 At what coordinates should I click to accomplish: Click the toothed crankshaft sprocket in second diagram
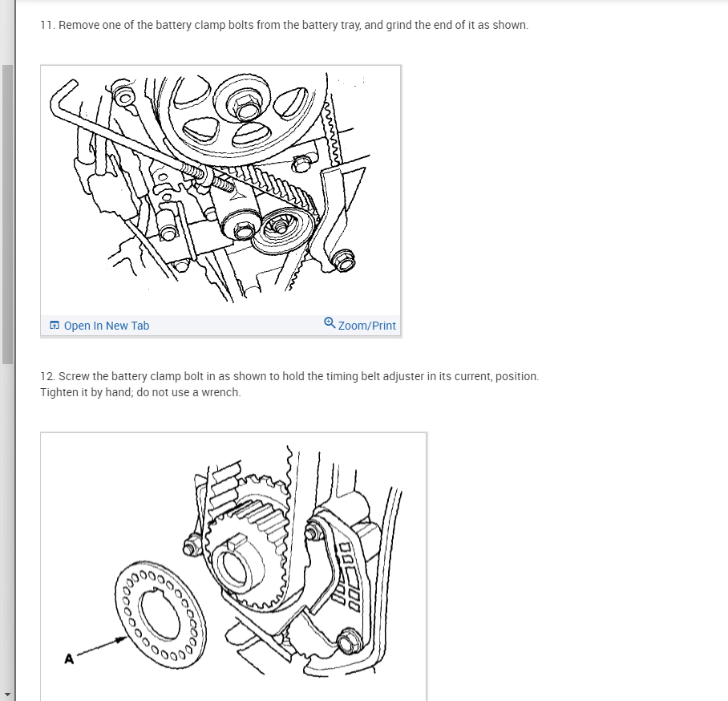click(x=249, y=544)
